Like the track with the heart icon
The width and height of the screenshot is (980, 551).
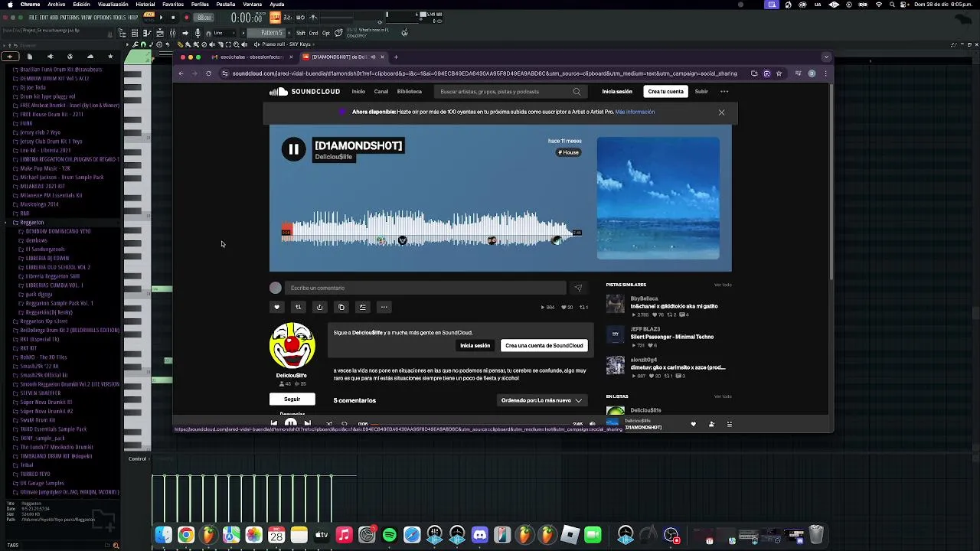(x=277, y=307)
